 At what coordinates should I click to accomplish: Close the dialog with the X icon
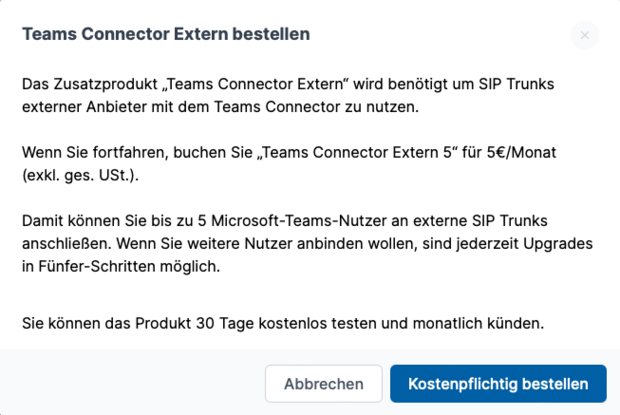(x=584, y=36)
